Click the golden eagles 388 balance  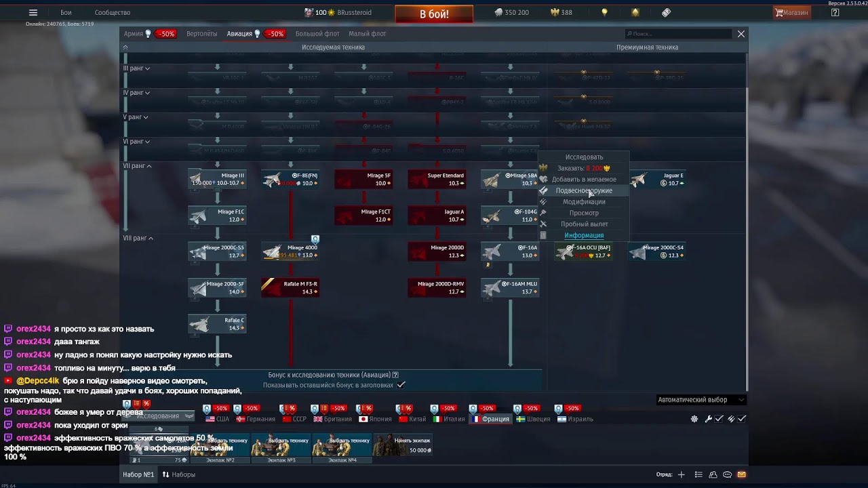click(561, 12)
